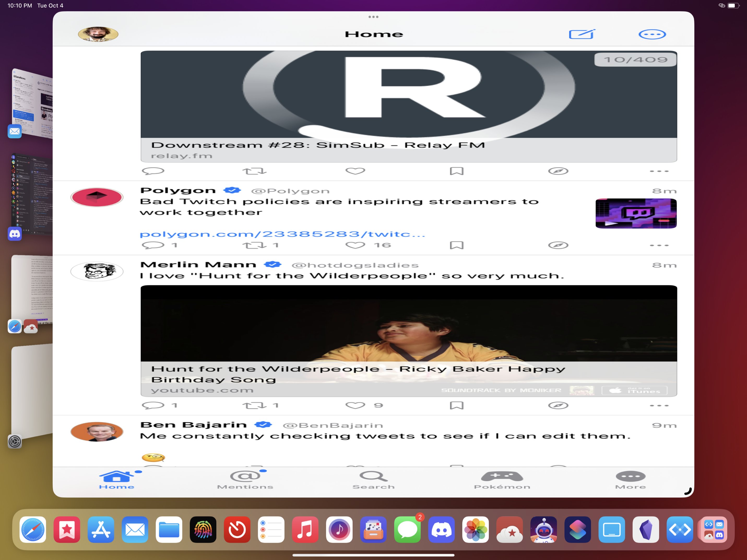Open Ben Bajarin's profile avatar
Image resolution: width=747 pixels, height=560 pixels.
click(x=97, y=432)
